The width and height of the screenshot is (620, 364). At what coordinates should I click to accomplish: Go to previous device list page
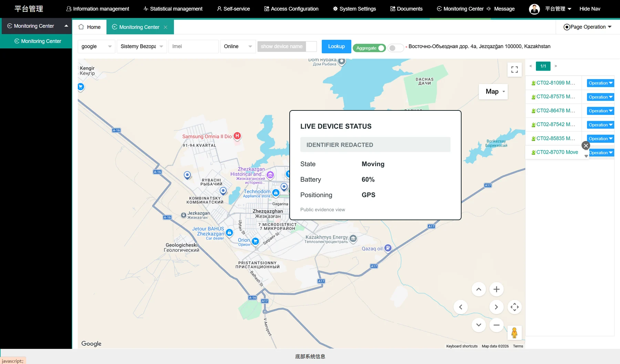[x=531, y=66]
